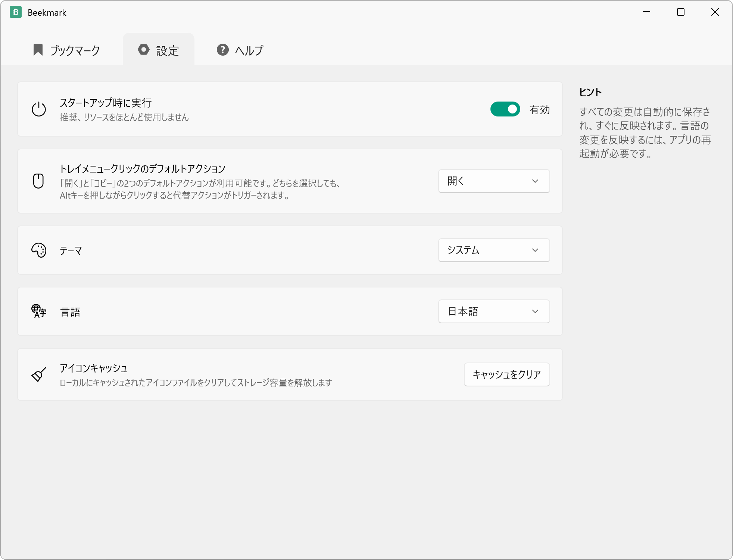Toggle the スタートアップ時に実行 switch
This screenshot has height=560, width=733.
[505, 109]
